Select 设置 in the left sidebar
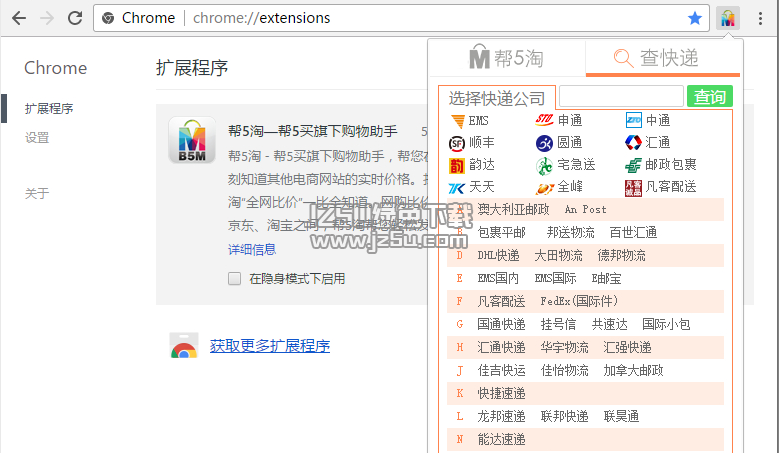The height and width of the screenshot is (453, 779). (x=37, y=138)
